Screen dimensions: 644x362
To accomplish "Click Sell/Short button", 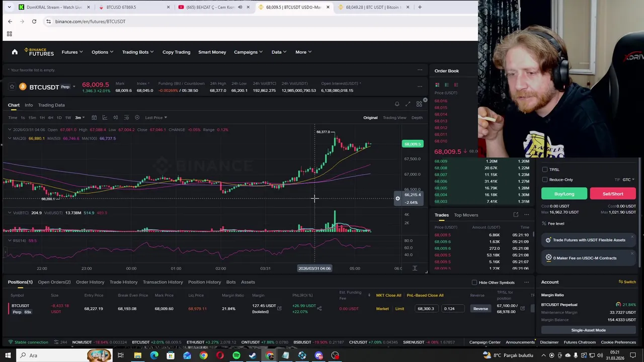I will pos(613,194).
